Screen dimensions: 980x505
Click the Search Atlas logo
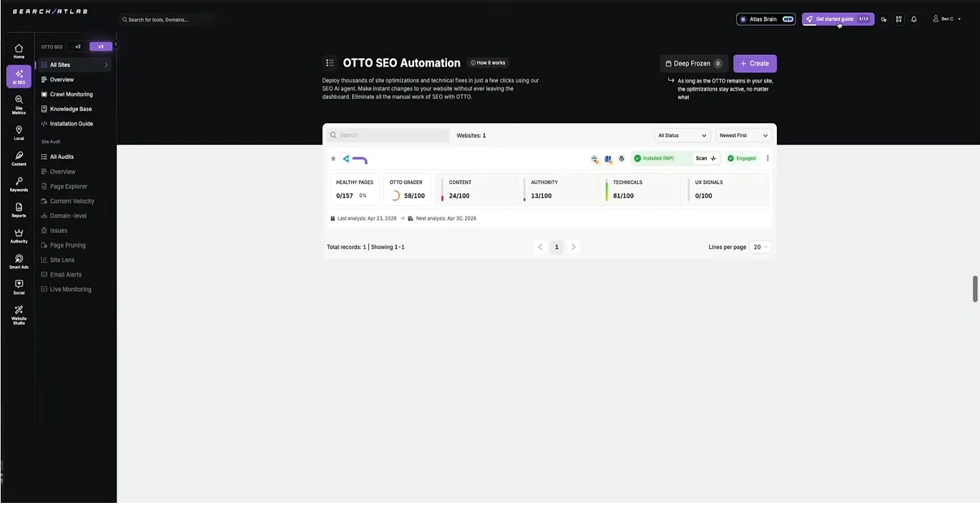click(50, 11)
